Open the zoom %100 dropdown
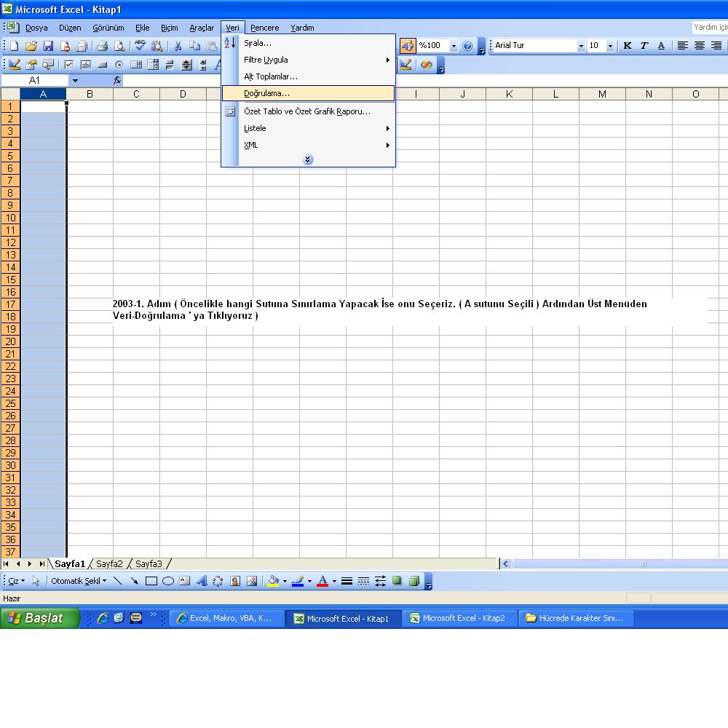This screenshot has height=728, width=728. click(454, 45)
